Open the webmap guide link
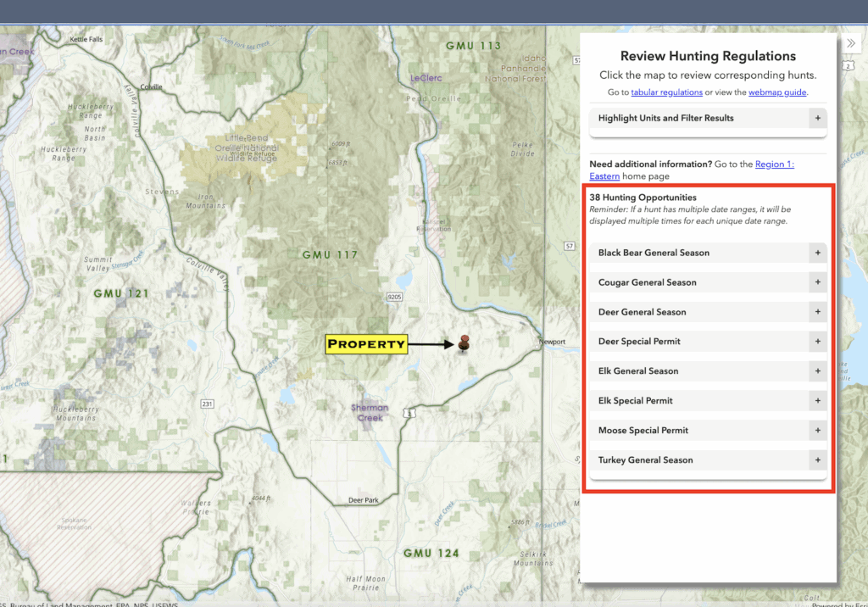 pyautogui.click(x=777, y=92)
